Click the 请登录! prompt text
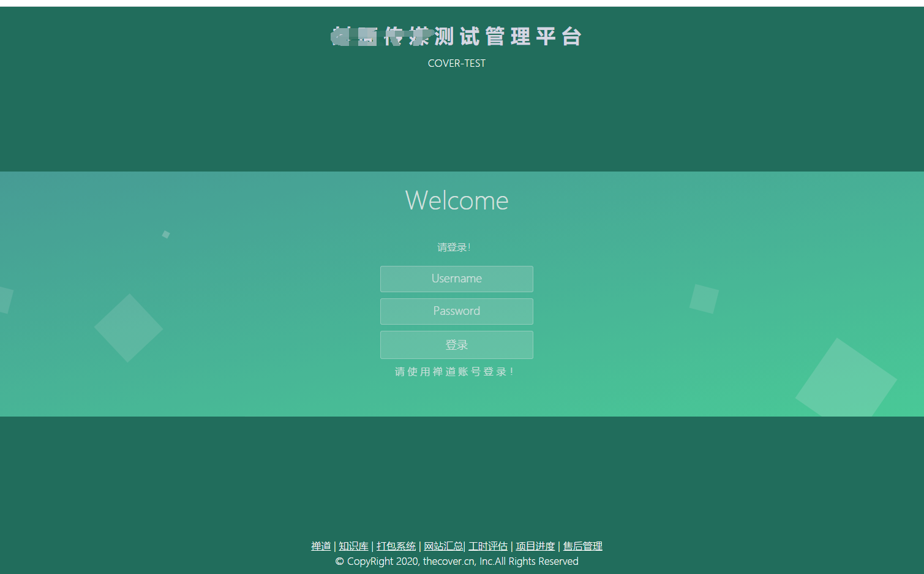 (454, 247)
